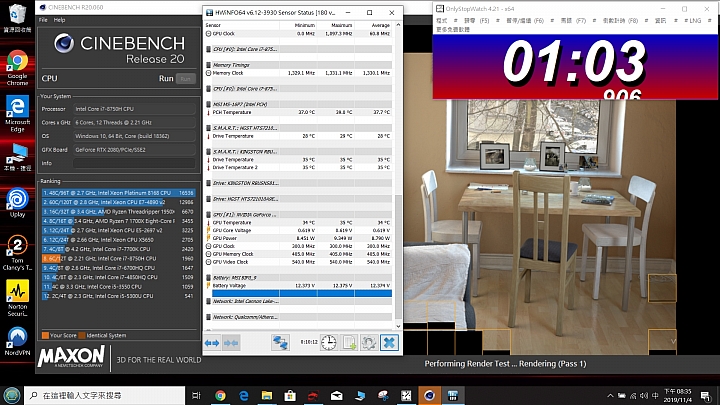Open Mail app in the taskbar
This screenshot has height=405, width=720.
[x=337, y=395]
